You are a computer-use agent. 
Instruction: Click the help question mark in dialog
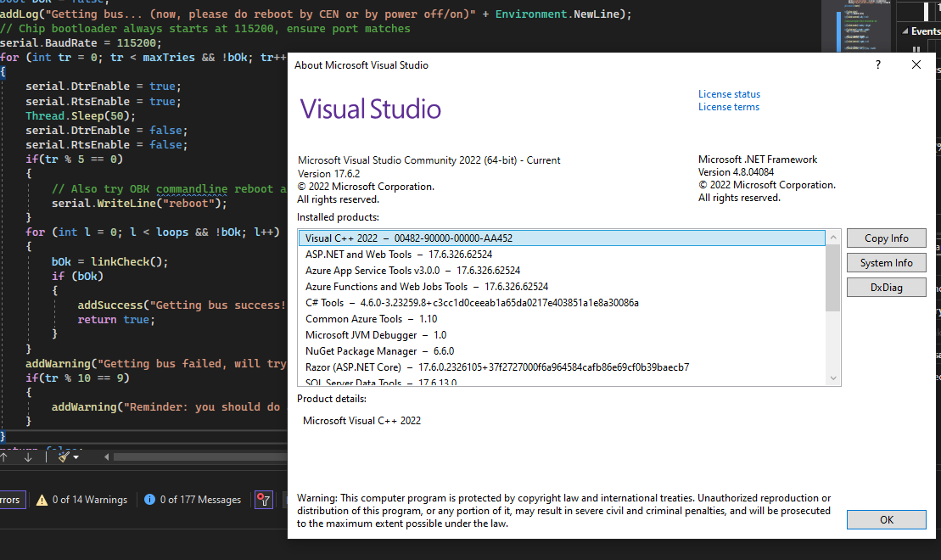coord(877,65)
